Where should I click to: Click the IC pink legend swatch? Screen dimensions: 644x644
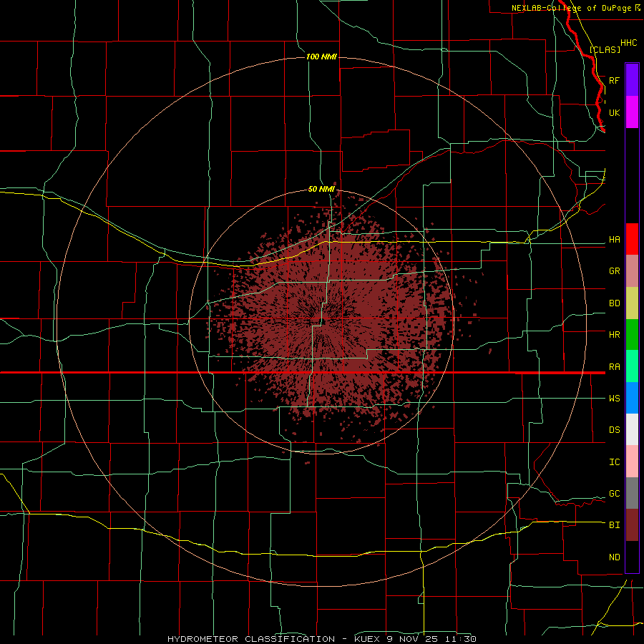click(632, 462)
